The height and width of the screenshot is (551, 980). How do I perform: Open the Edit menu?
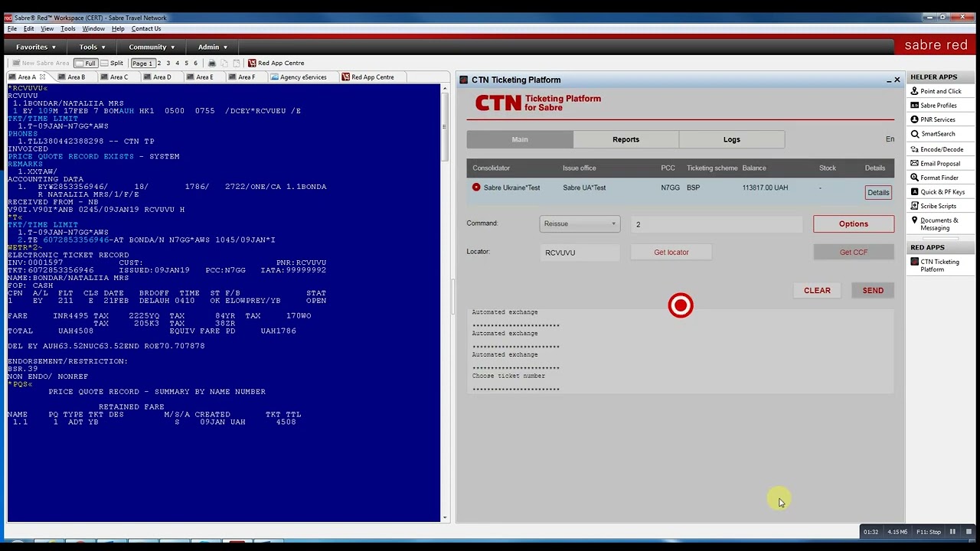point(28,28)
